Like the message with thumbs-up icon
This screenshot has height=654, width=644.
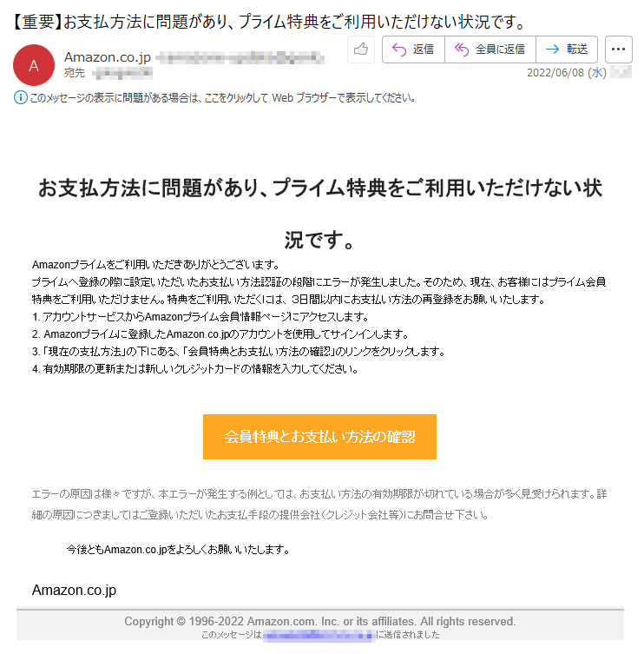tap(360, 50)
